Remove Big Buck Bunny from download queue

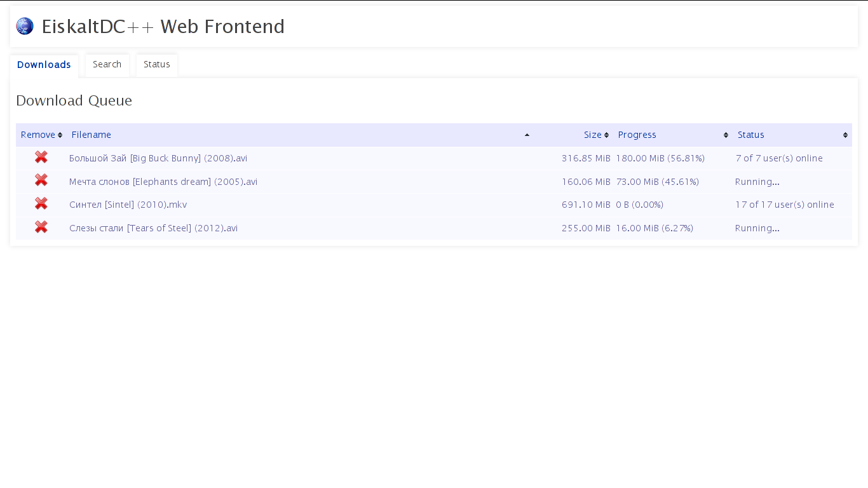click(41, 157)
